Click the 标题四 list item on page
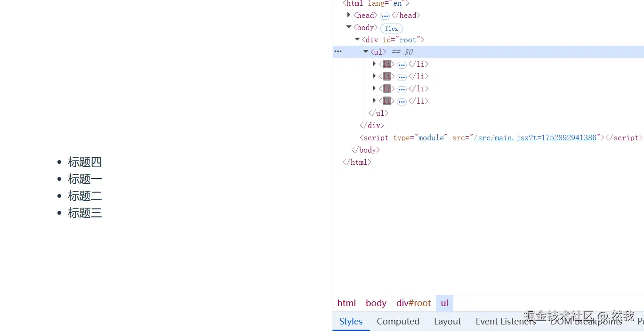The width and height of the screenshot is (644, 332). click(85, 162)
